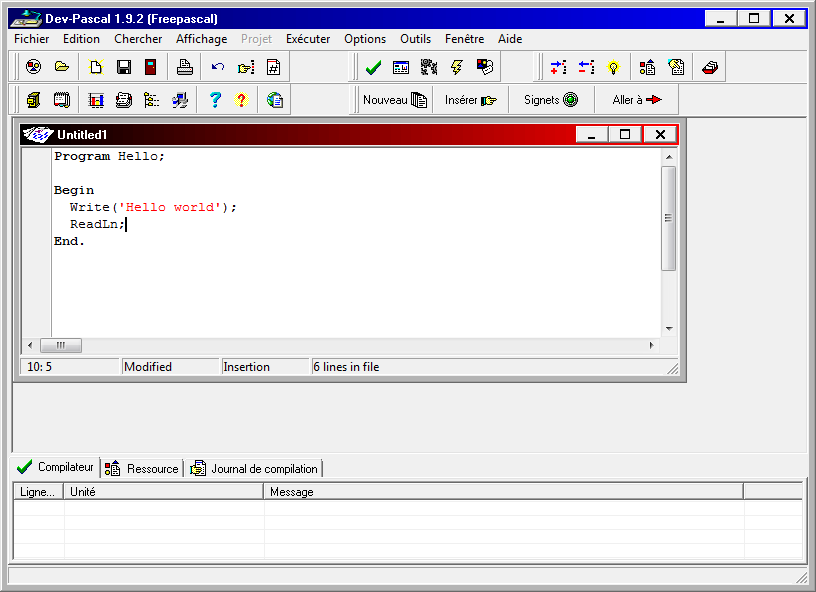Switch to Journal de compilation tab

pyautogui.click(x=255, y=468)
